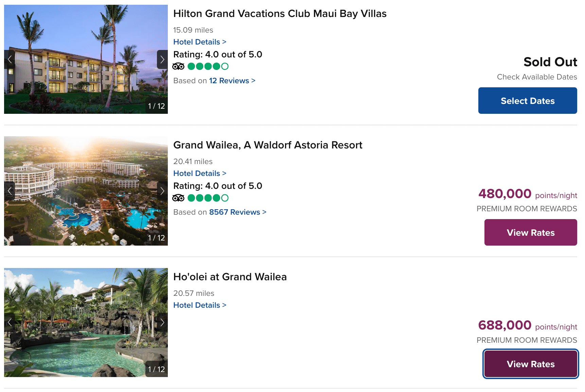Show next photo of Hilton Maui Bay Villas
Viewport: 585px width, 392px height.
(x=162, y=59)
